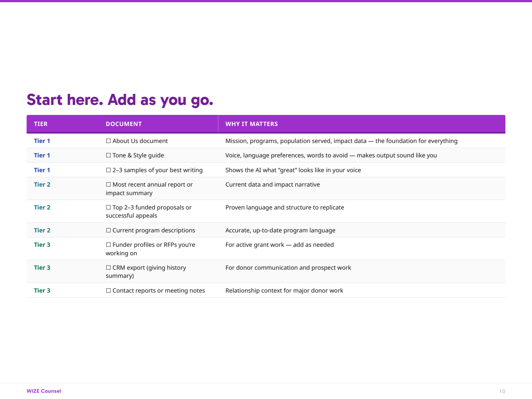This screenshot has width=532, height=399.
Task: Open the WIZE Counsel footer link
Action: (x=44, y=391)
